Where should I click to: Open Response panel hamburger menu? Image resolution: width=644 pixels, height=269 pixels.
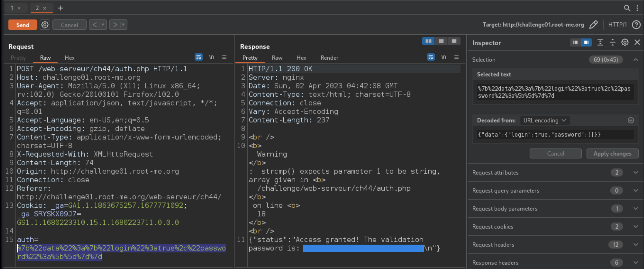click(x=456, y=57)
